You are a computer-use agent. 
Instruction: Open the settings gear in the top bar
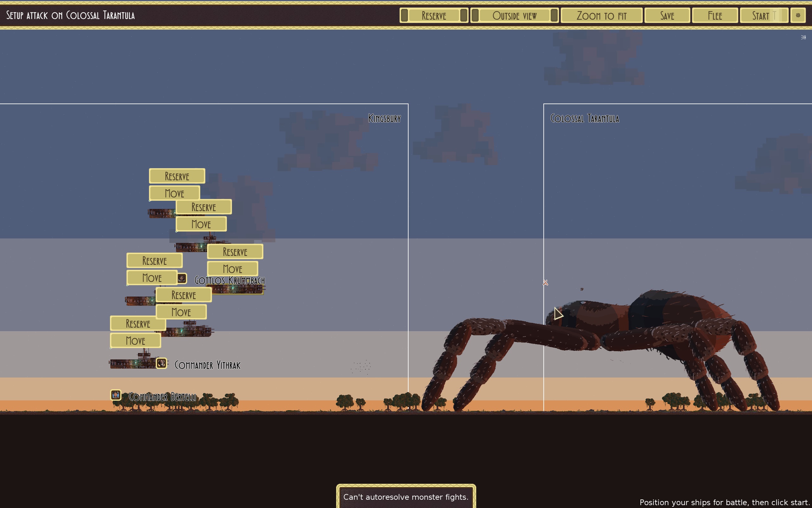coord(798,16)
